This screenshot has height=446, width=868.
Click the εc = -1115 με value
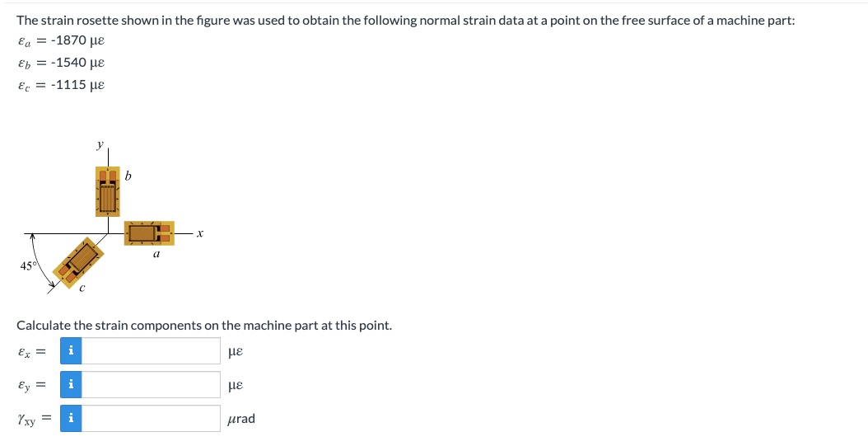tap(61, 85)
